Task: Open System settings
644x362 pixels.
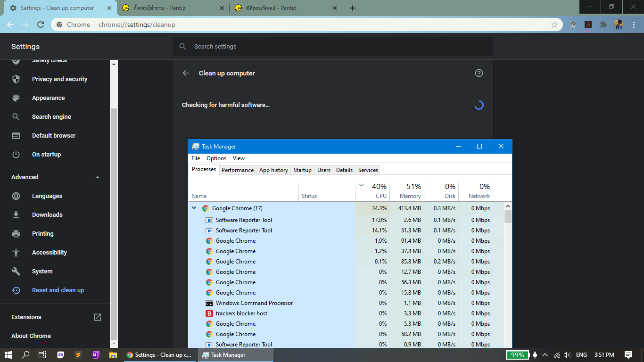Action: [x=42, y=271]
